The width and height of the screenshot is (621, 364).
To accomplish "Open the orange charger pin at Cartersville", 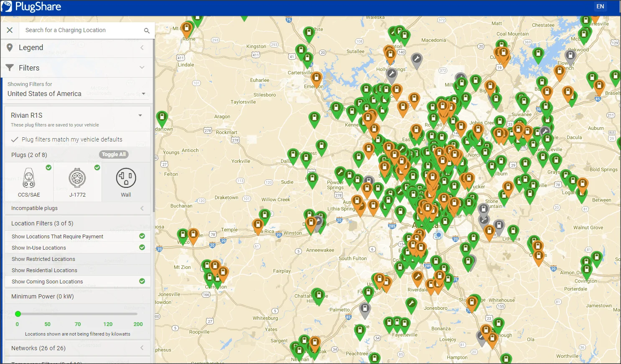I will 317,79.
